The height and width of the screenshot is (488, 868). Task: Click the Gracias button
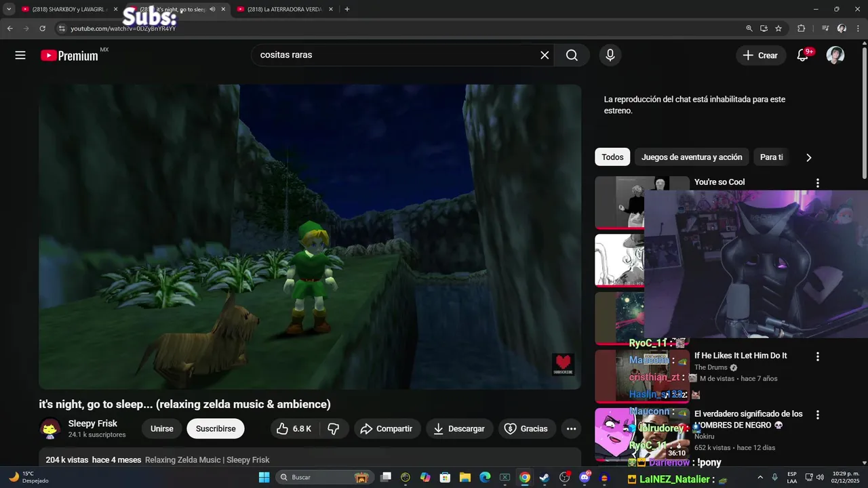pos(527,428)
